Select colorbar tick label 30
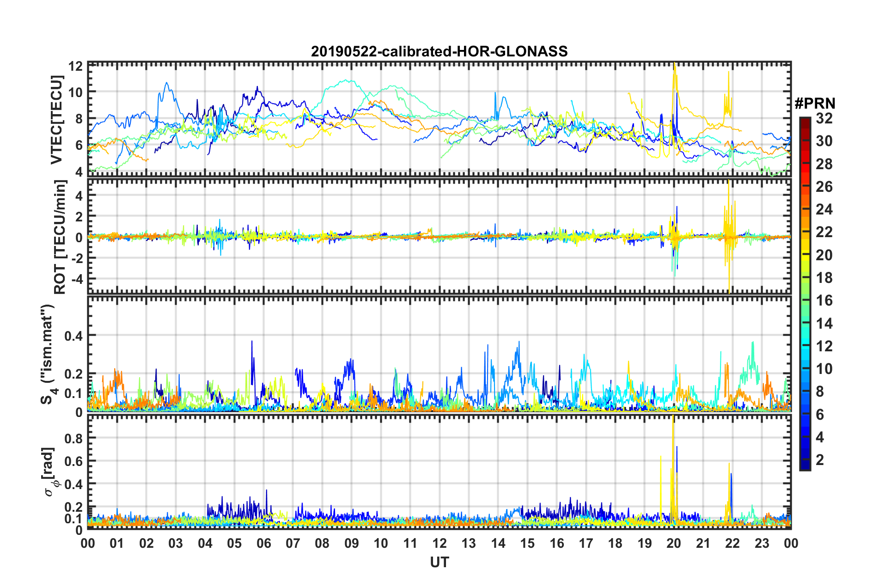This screenshot has height=588, width=879. pyautogui.click(x=824, y=141)
